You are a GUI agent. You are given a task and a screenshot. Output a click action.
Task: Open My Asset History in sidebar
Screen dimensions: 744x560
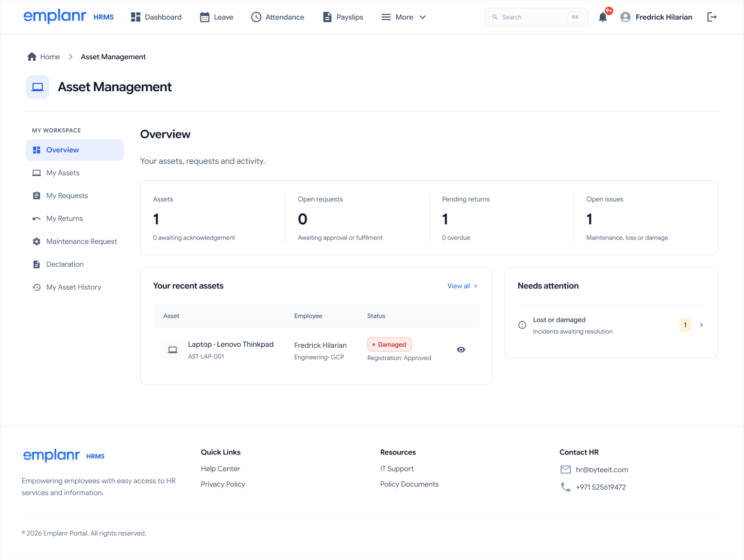75,287
